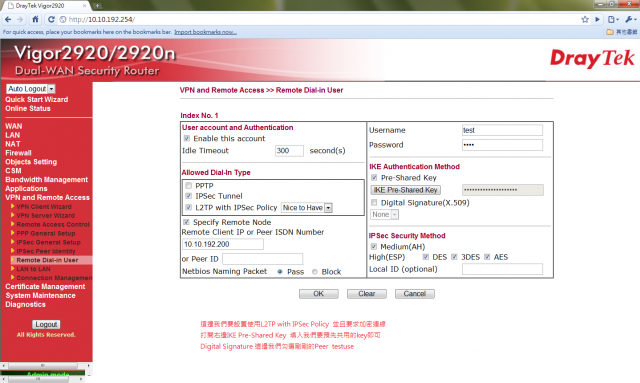Screen dimensions: 640x383
Task: Open PPP General Setup submenu item
Action: click(x=46, y=234)
